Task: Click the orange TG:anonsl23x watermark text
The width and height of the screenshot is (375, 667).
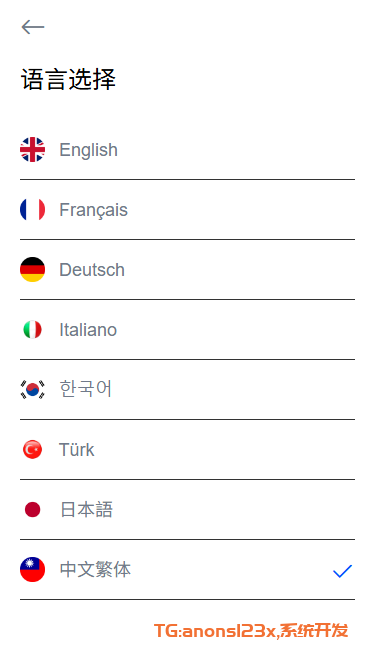Action: [215, 631]
